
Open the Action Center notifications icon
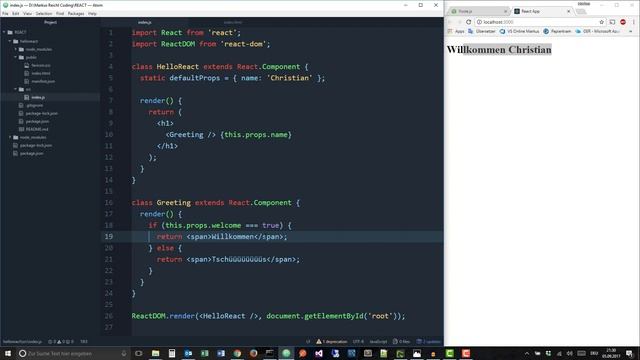click(x=629, y=353)
